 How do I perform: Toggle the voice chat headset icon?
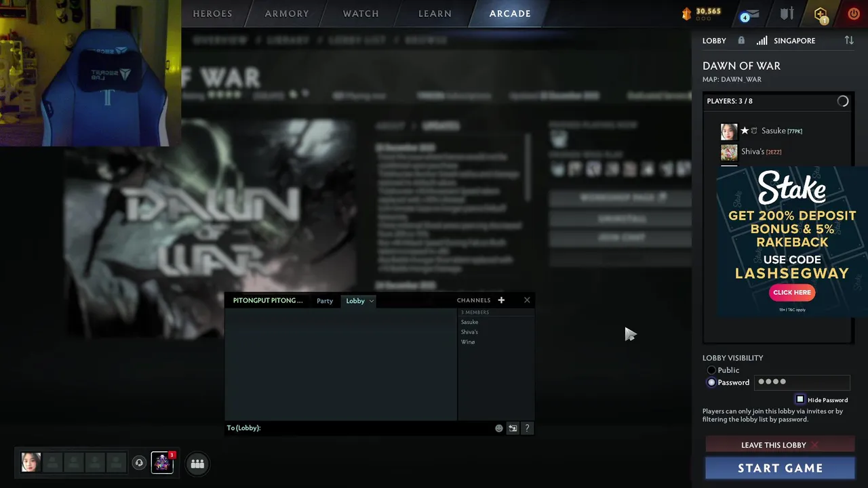click(x=139, y=463)
